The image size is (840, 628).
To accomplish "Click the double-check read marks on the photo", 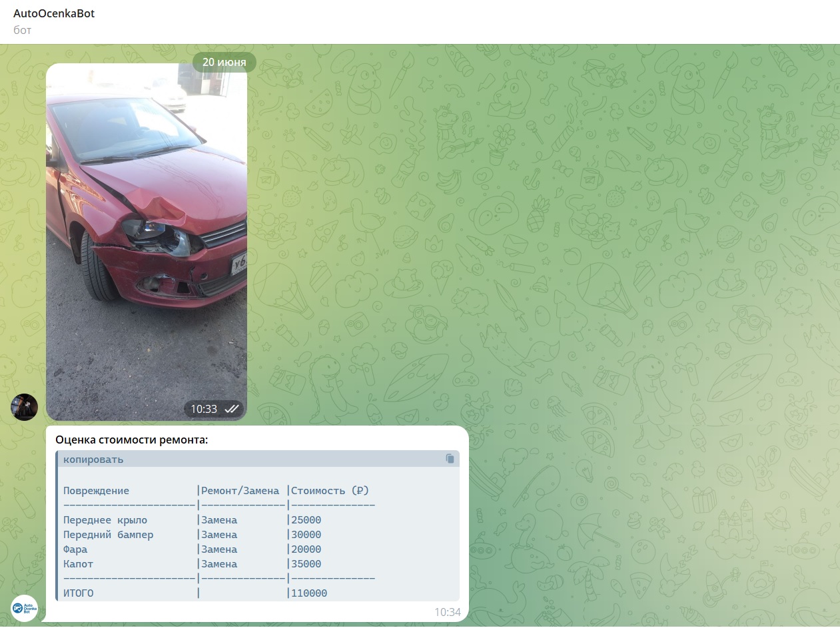I will tap(232, 409).
